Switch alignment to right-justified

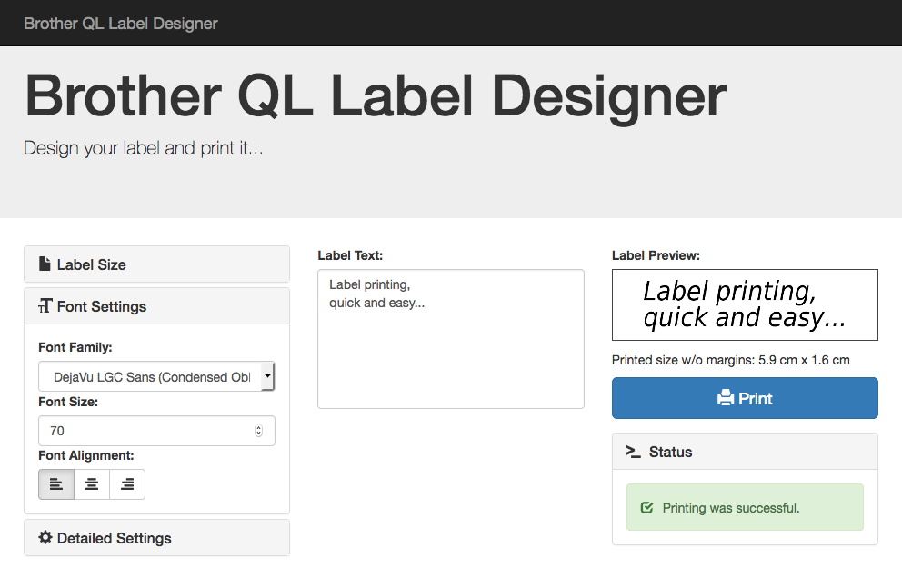point(127,483)
